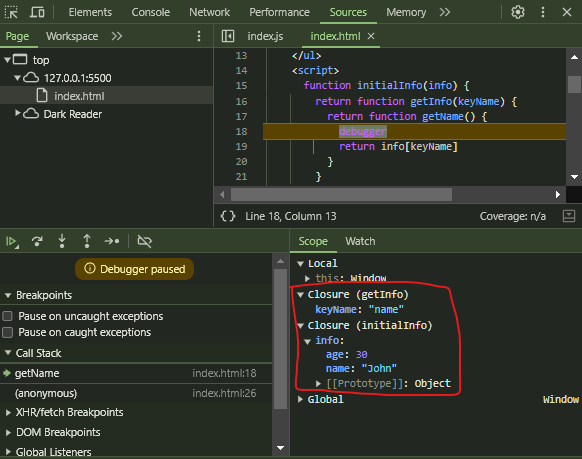Click Step out of function arrow
Screen dimensions: 582x459
coord(87,241)
